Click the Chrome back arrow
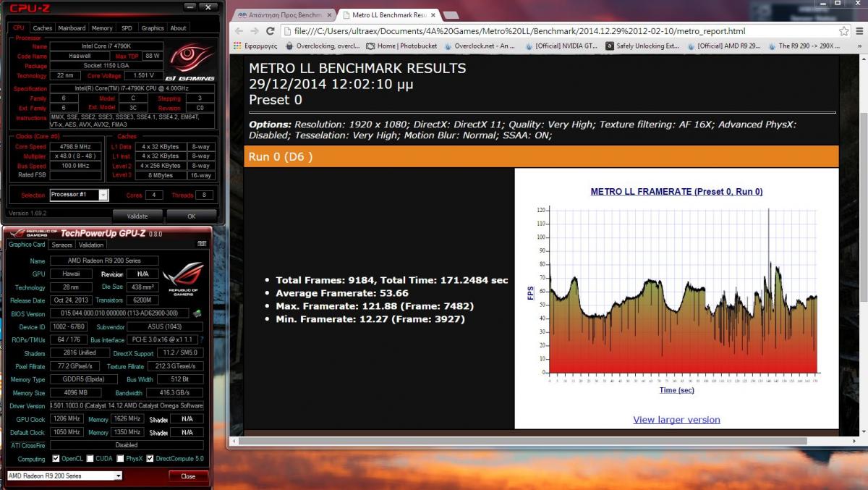 [x=239, y=31]
